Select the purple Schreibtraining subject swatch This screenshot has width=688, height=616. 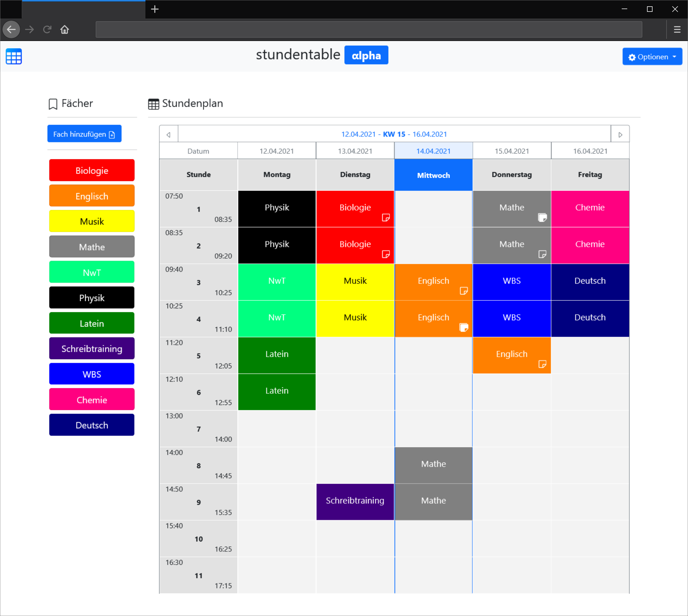(92, 349)
